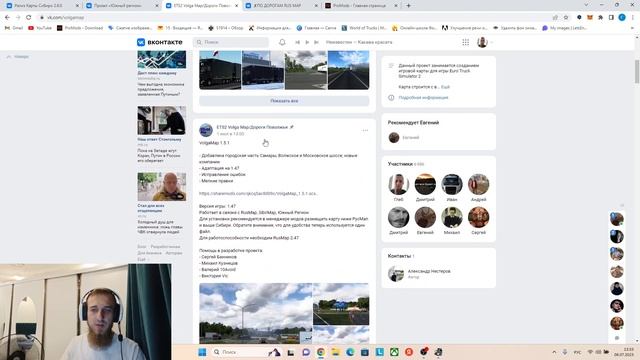This screenshot has height=360, width=640.
Task: Expand group description with «Ещё»
Action: pyautogui.click(x=445, y=87)
